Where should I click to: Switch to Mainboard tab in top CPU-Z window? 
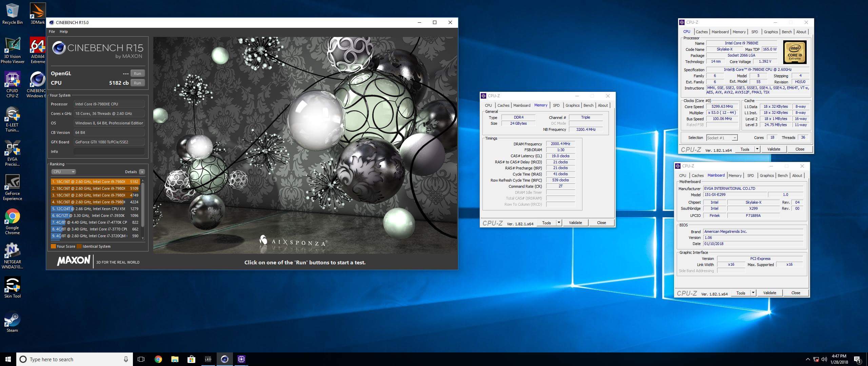pos(720,32)
